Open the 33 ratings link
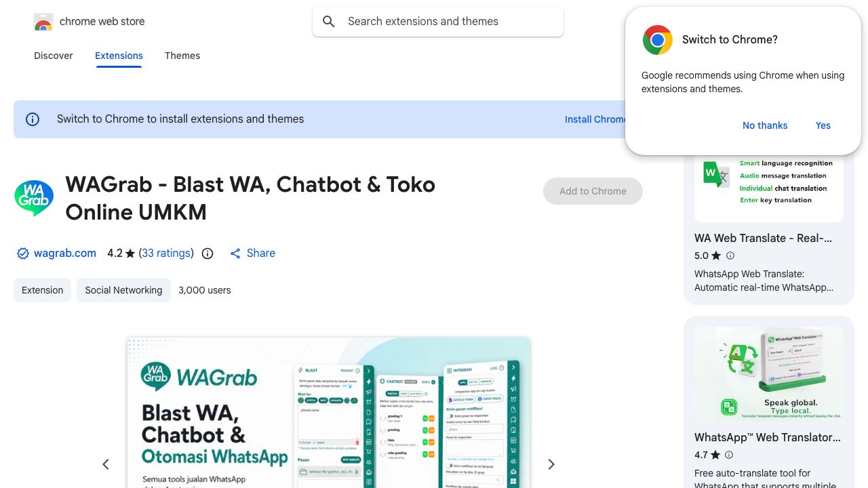Viewport: 868px width, 488px height. [166, 253]
